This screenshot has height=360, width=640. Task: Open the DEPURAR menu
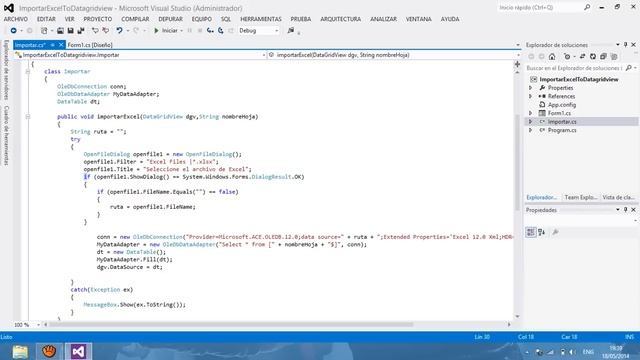pos(170,19)
